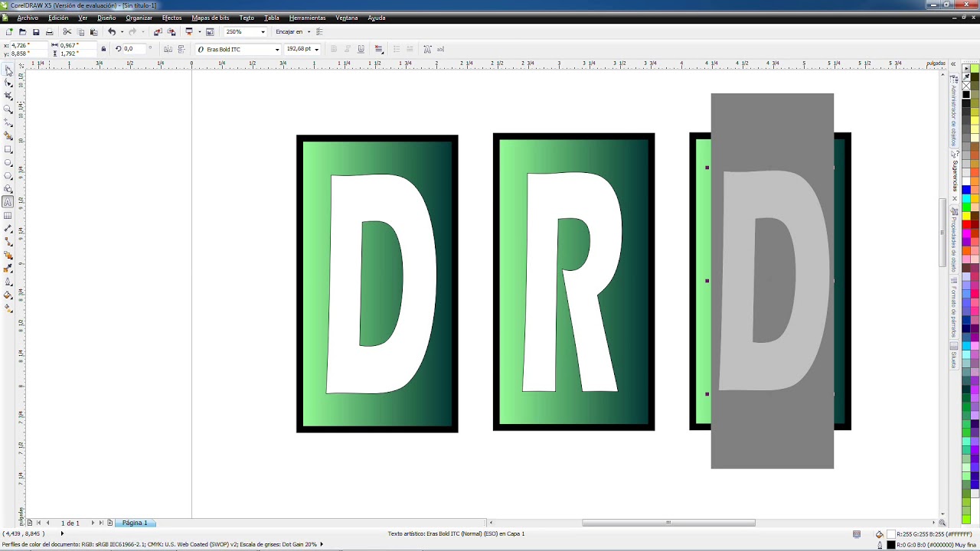Click the New document icon
Viewport: 980px width, 551px height.
(9, 32)
